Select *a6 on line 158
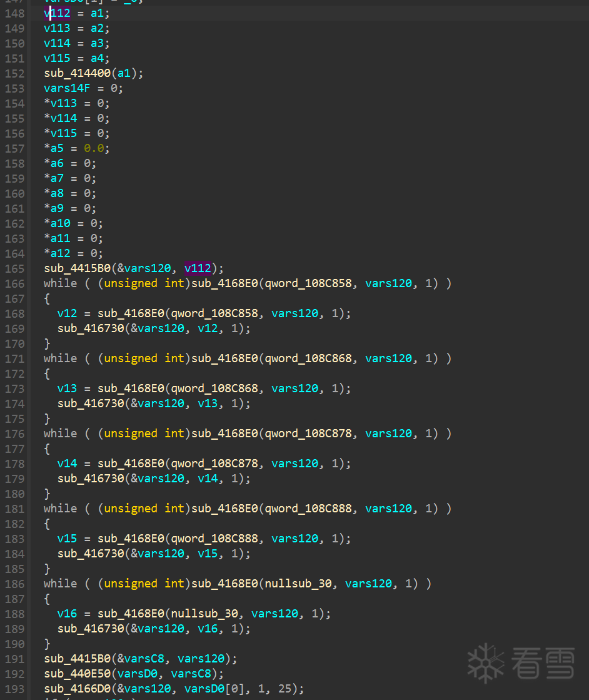The image size is (589, 700). [x=54, y=163]
